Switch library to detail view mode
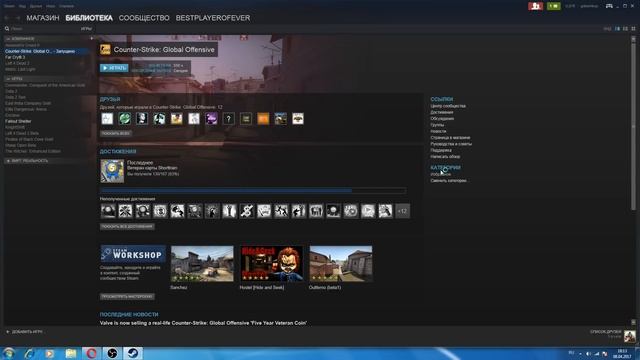This screenshot has height=360, width=640. click(617, 29)
